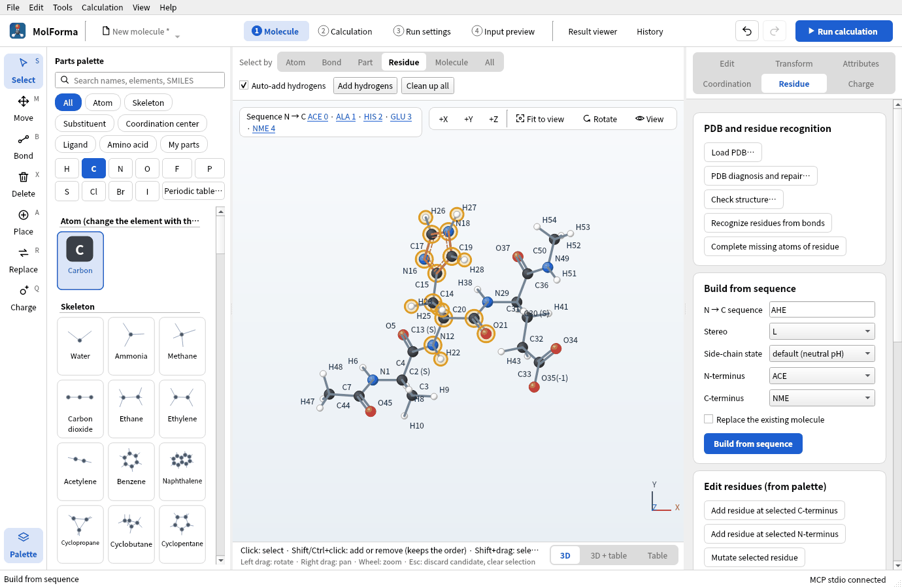
Task: Choose the Delete trash tool
Action: coord(24,184)
